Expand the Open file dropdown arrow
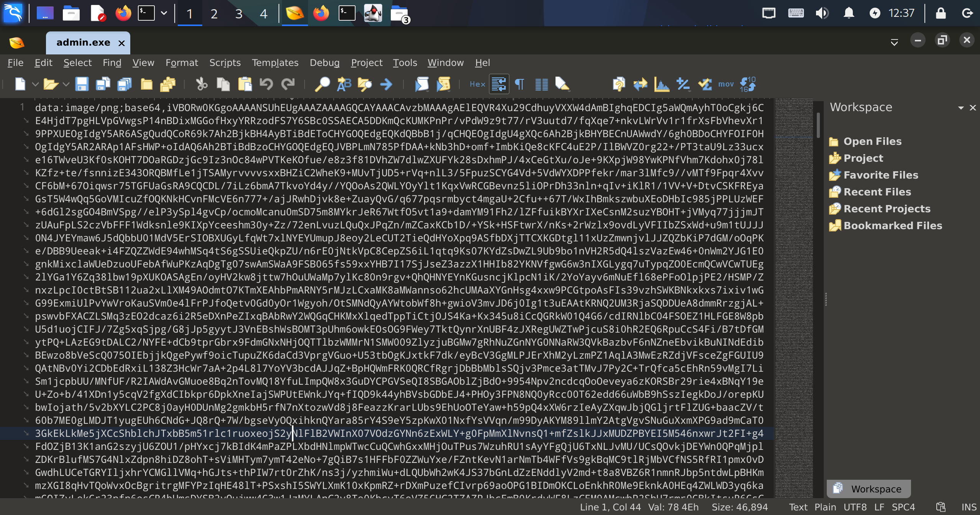The image size is (980, 515). pyautogui.click(x=66, y=84)
